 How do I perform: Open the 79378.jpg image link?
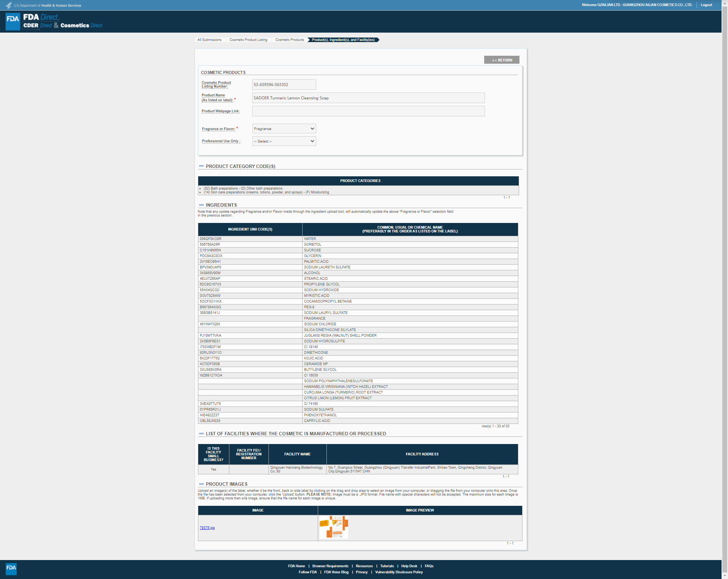[207, 528]
